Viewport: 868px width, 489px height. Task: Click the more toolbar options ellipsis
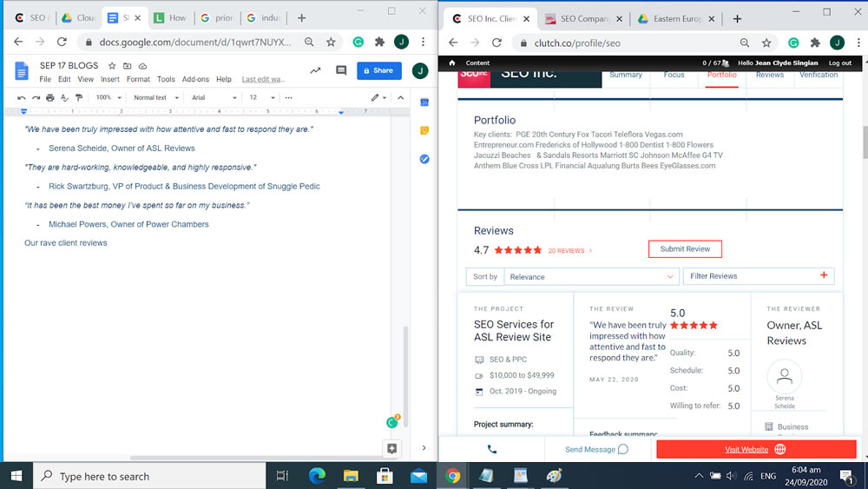(x=288, y=97)
